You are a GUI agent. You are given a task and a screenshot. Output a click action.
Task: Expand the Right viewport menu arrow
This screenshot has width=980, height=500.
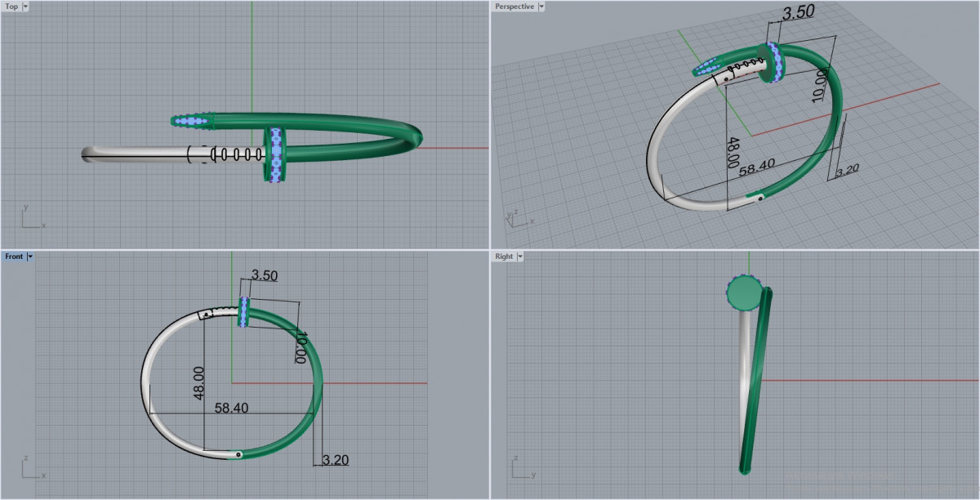pyautogui.click(x=520, y=257)
